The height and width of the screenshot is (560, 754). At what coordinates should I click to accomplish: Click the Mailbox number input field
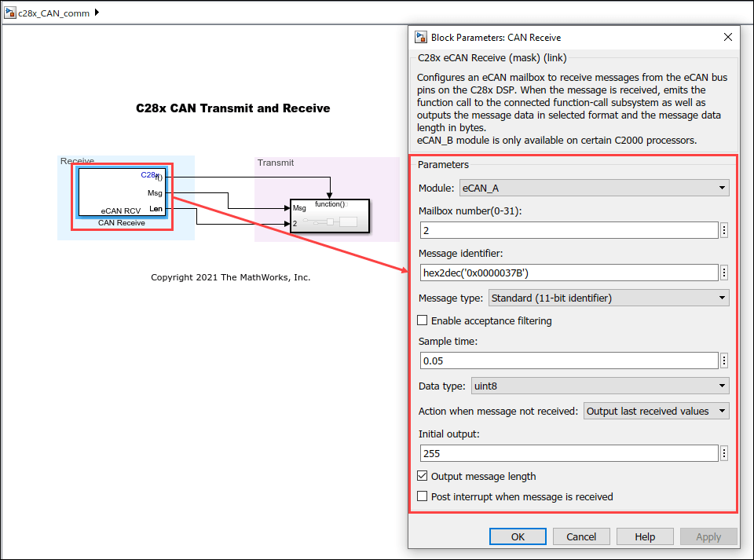coord(569,230)
